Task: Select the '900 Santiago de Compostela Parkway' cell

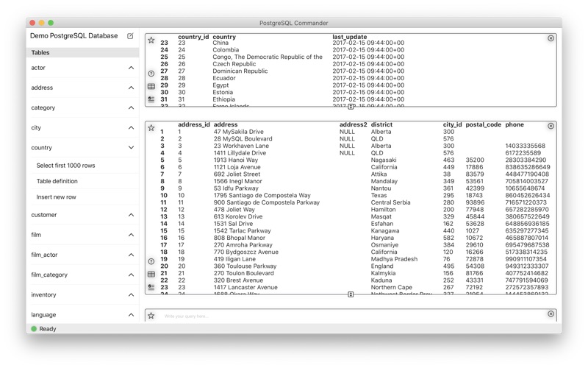Action: 267,202
